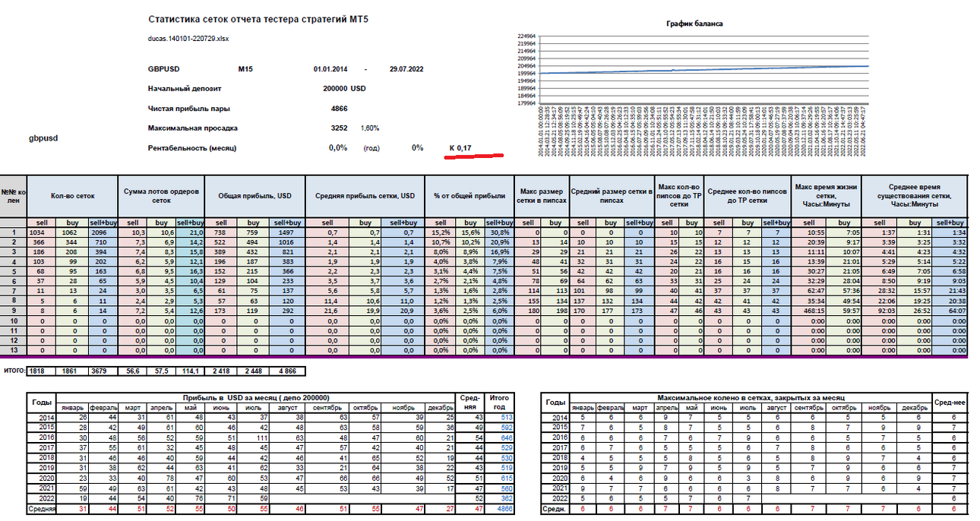Select the 'Общая прибыль, USD' header

point(255,195)
